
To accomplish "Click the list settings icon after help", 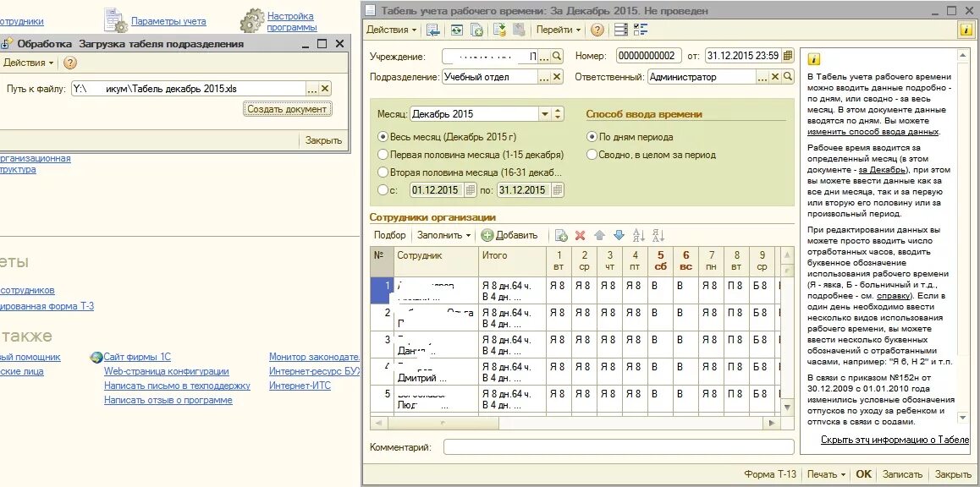I will click(620, 30).
